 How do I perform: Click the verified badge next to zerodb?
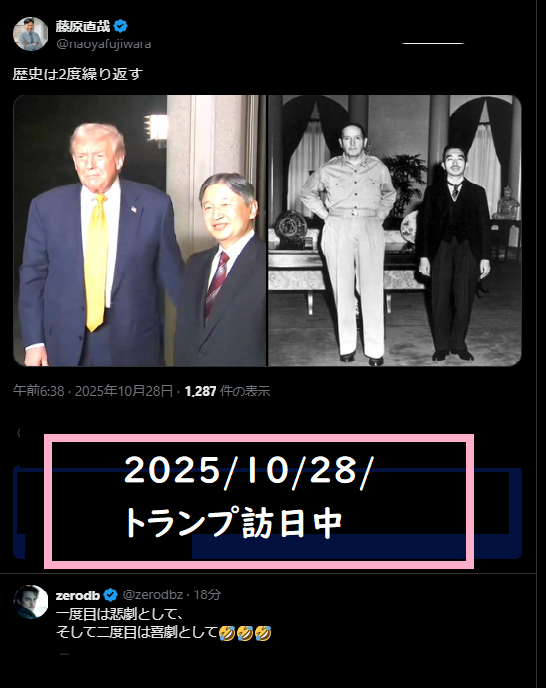110,595
